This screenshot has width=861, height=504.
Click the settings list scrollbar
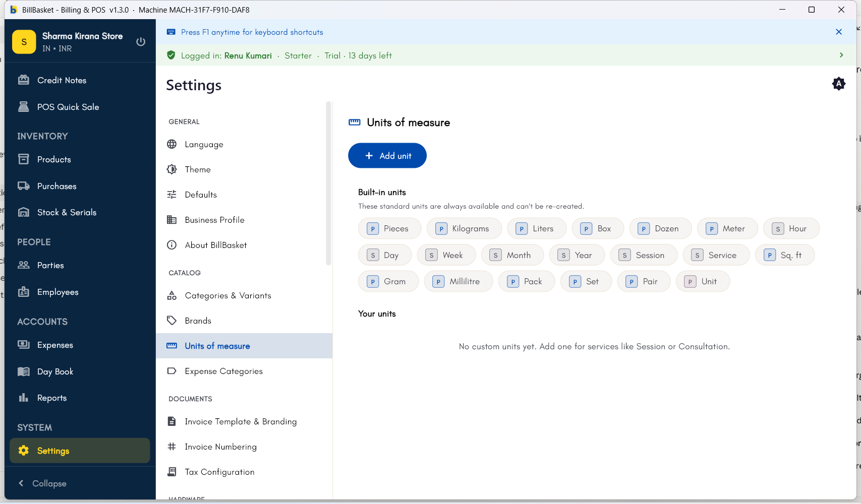tap(329, 183)
